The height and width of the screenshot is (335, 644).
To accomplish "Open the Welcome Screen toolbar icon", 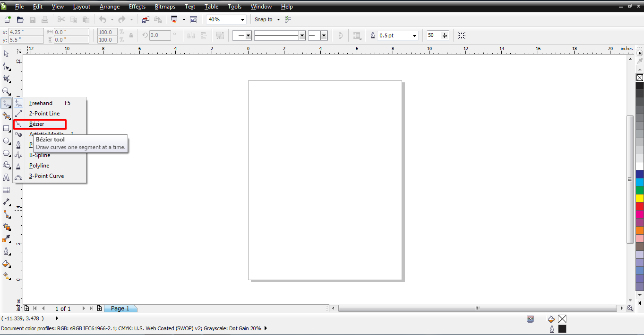I will point(193,19).
